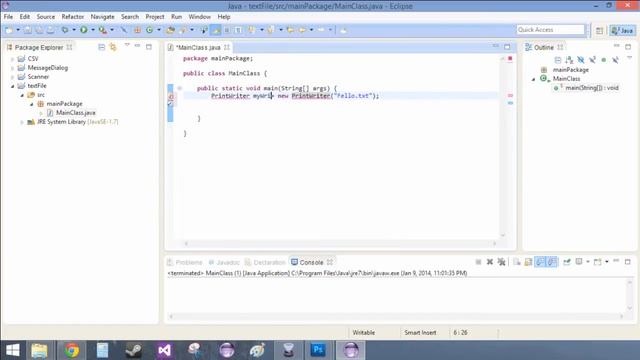The image size is (640, 360).
Task: Open the Window menu
Action: 200,17
